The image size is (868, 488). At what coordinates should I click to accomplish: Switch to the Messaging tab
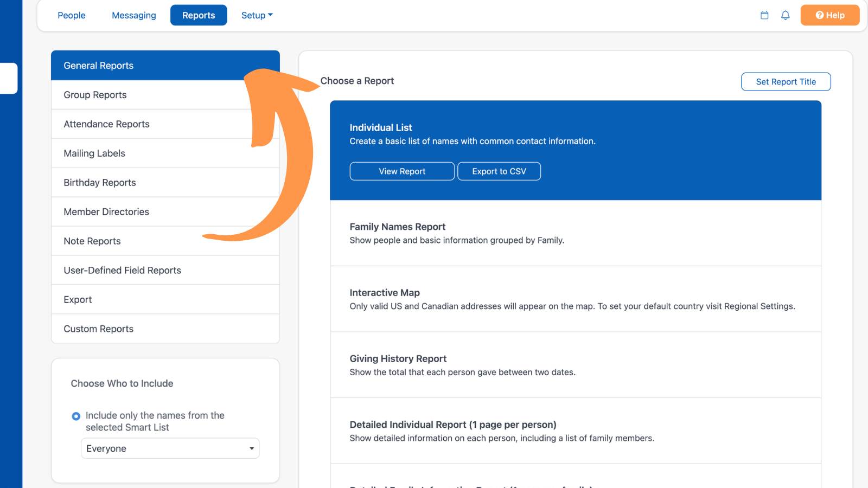click(x=134, y=15)
